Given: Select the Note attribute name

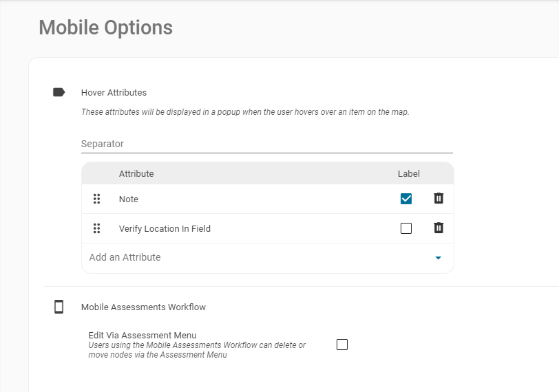Looking at the screenshot, I should click(129, 199).
